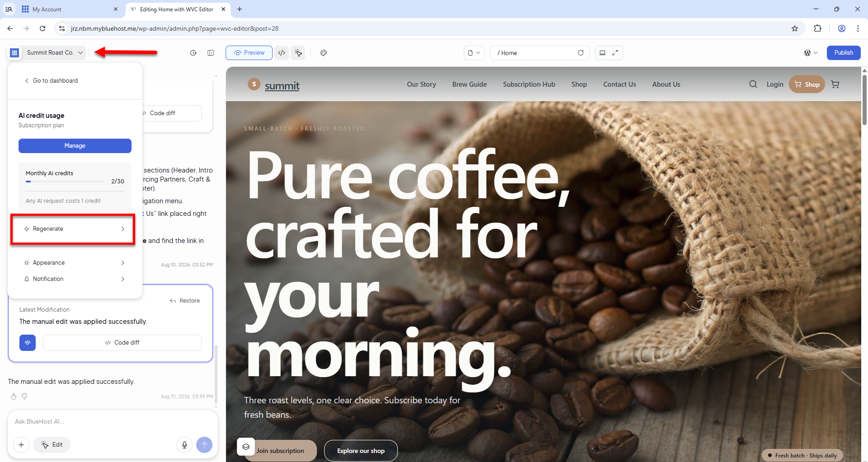The width and height of the screenshot is (868, 462).
Task: Click the blue grid app icon beside Summit Roast Co.
Action: (14, 53)
